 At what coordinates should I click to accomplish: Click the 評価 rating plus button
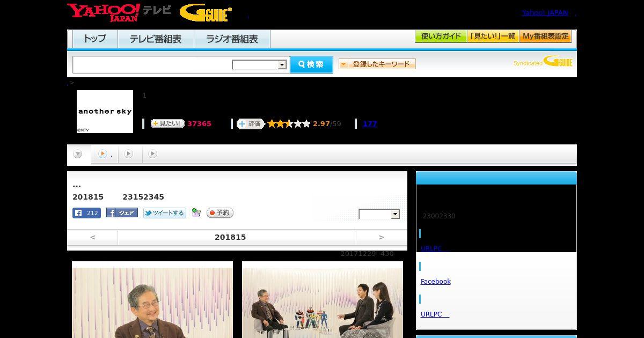(x=251, y=124)
